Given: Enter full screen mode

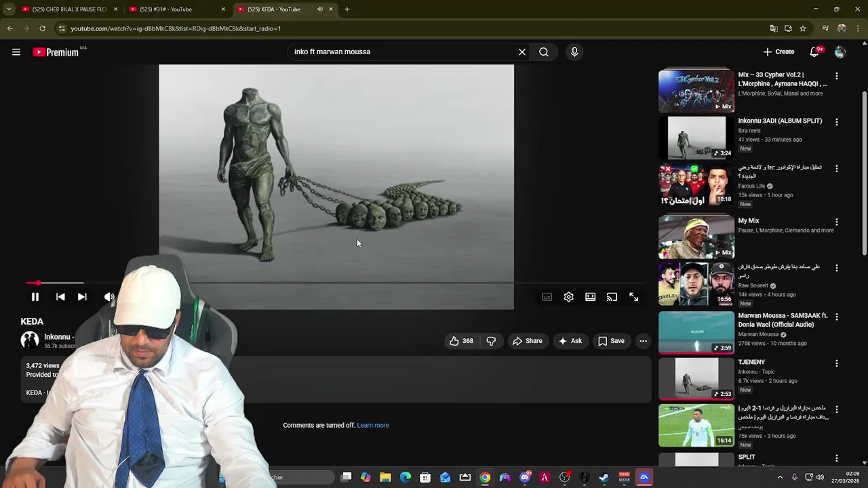Looking at the screenshot, I should click(634, 297).
